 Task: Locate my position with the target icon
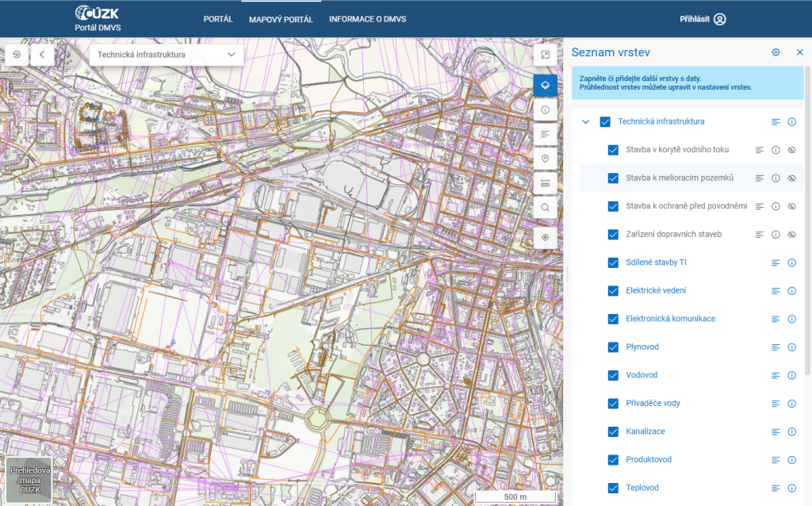click(x=545, y=237)
